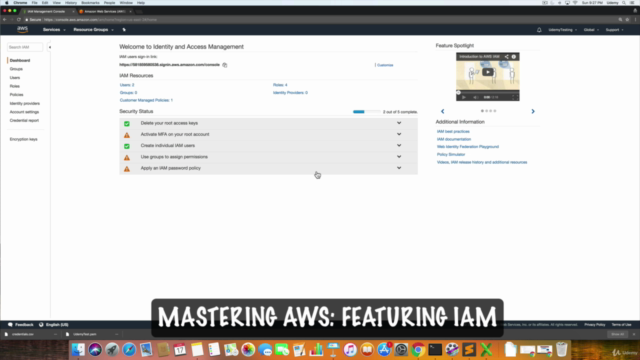The image size is (640, 360).
Task: Select Groups in the IAM sidebar
Action: point(16,69)
